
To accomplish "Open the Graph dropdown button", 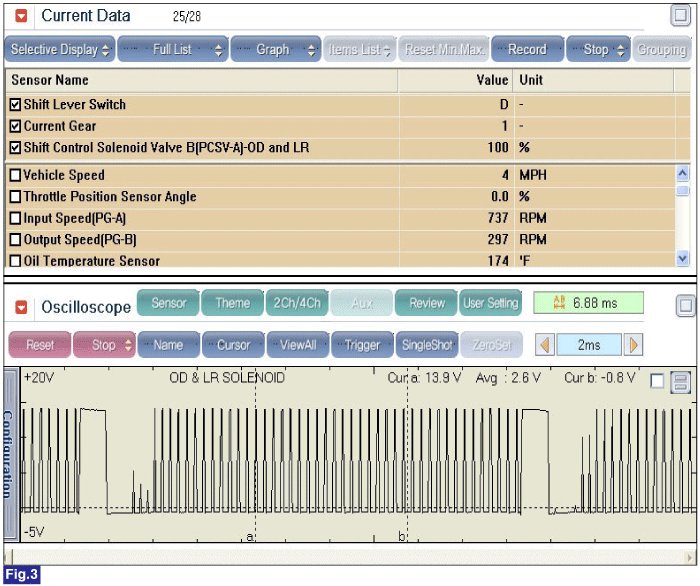I will pyautogui.click(x=275, y=49).
